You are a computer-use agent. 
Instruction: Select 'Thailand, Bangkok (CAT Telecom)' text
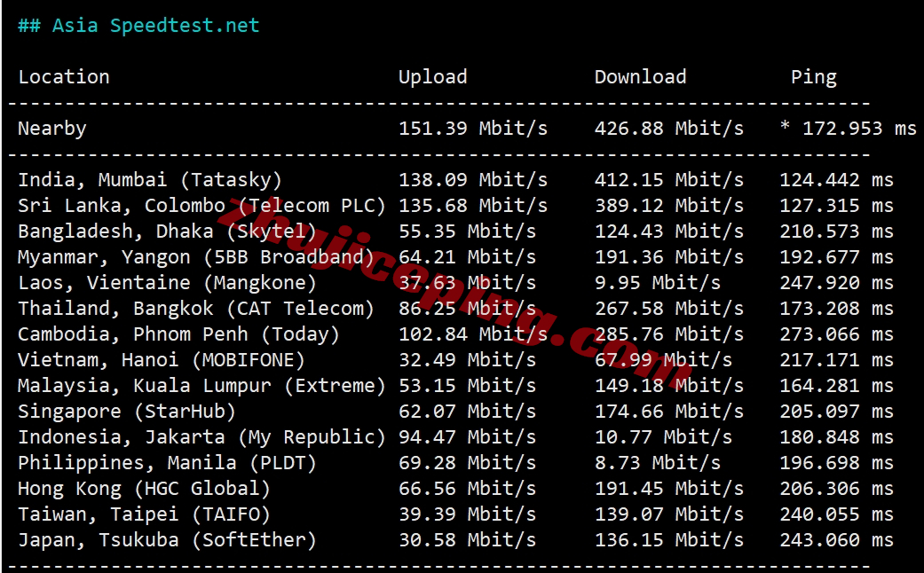(x=195, y=309)
